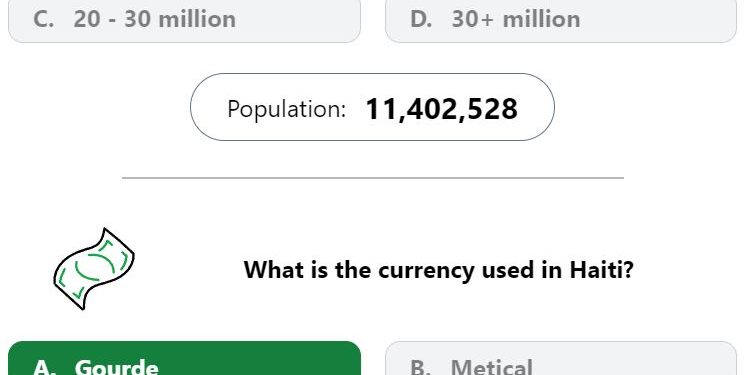Select the D. 30+ million option

[x=561, y=21]
